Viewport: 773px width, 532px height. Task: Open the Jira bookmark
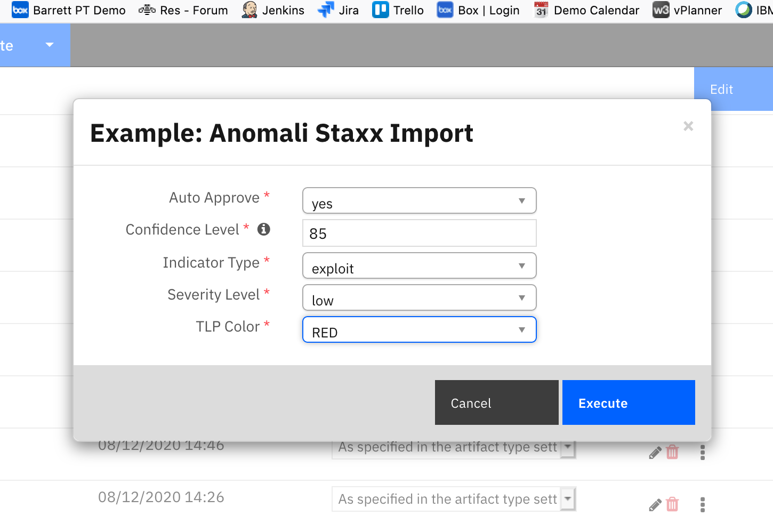pyautogui.click(x=338, y=10)
